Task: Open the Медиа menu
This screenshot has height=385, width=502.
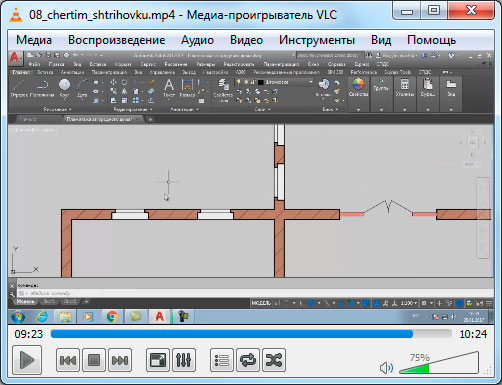Action: 34,40
